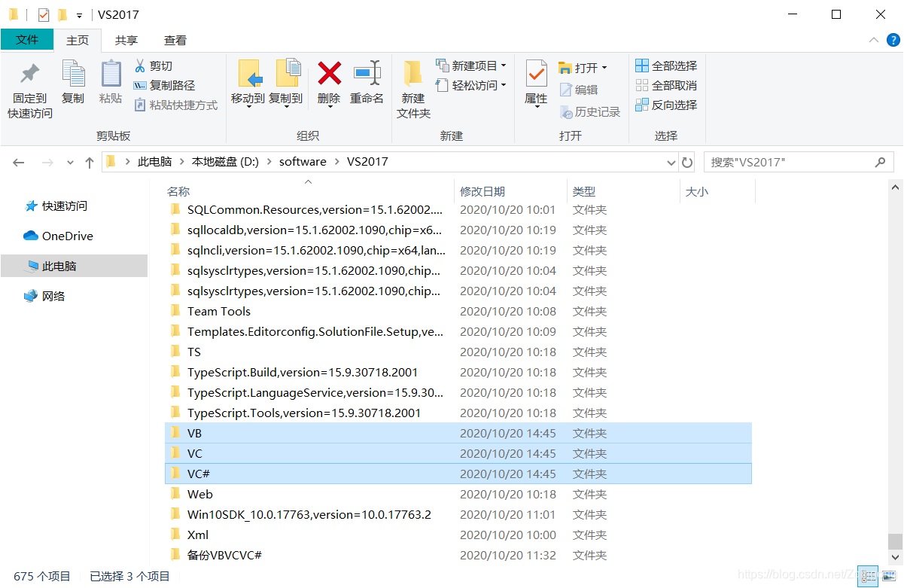
Task: Select the Xml folder
Action: pos(458,535)
